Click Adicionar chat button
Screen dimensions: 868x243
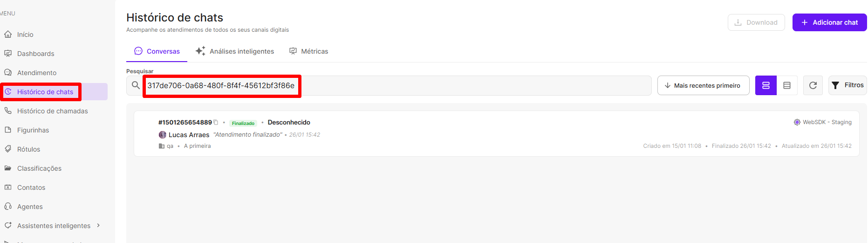coord(829,22)
